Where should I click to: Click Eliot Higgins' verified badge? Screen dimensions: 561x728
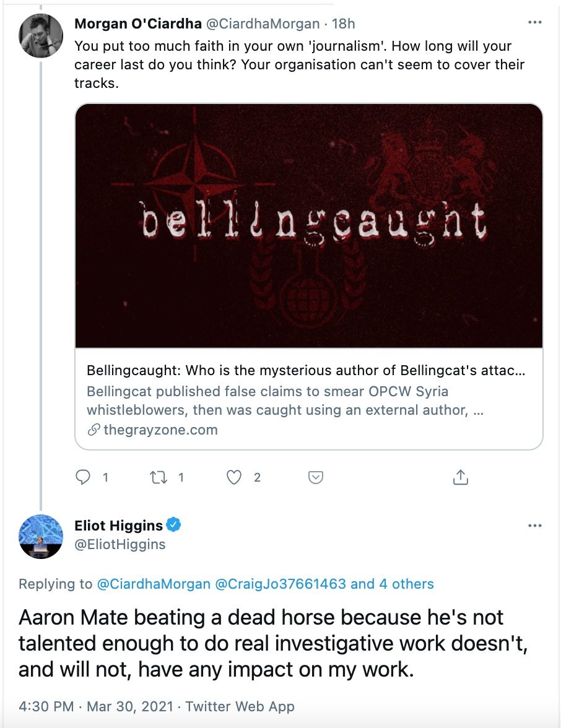click(x=174, y=526)
